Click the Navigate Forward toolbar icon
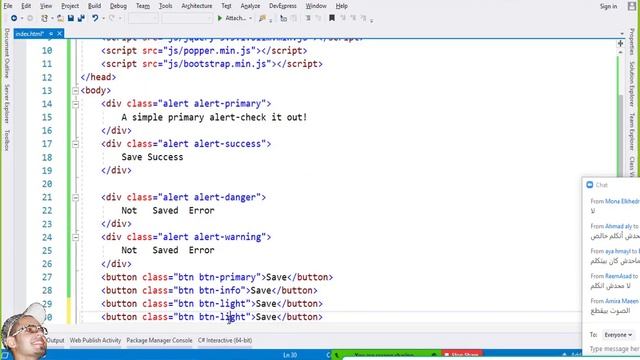Screen dimensions: 640x360 click(x=30, y=18)
